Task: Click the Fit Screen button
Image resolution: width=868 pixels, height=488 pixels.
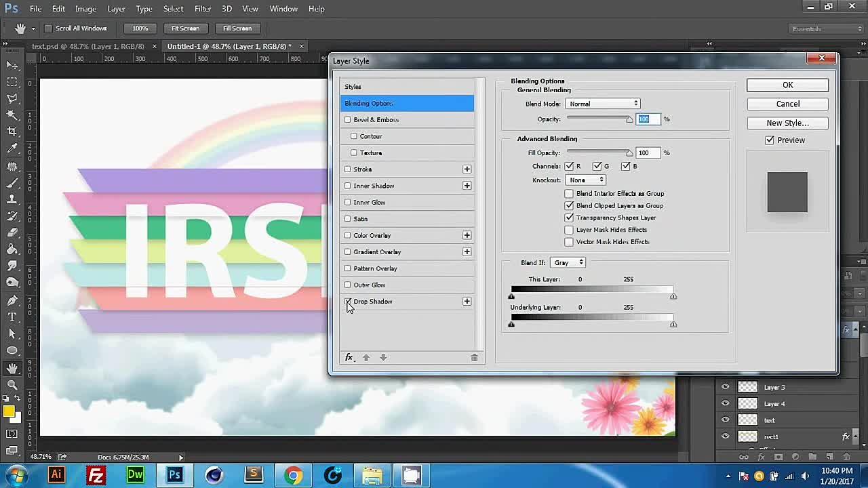Action: pyautogui.click(x=185, y=28)
